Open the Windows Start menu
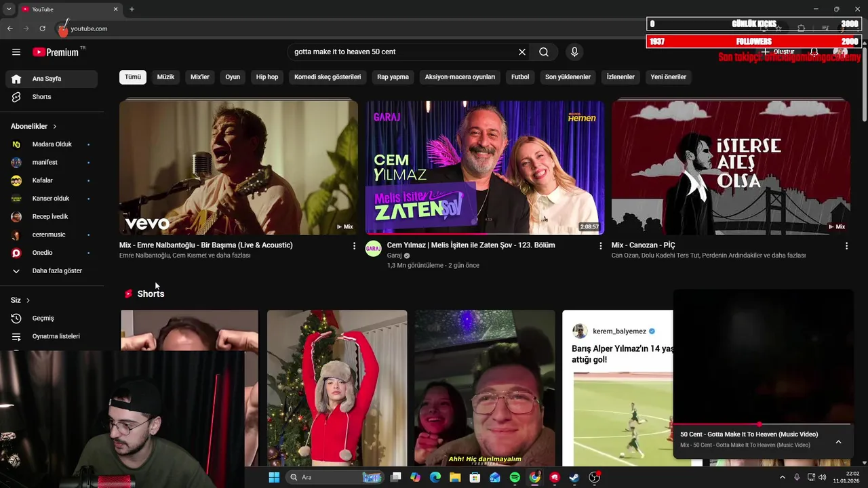Screen dimensions: 868x488 click(x=274, y=477)
